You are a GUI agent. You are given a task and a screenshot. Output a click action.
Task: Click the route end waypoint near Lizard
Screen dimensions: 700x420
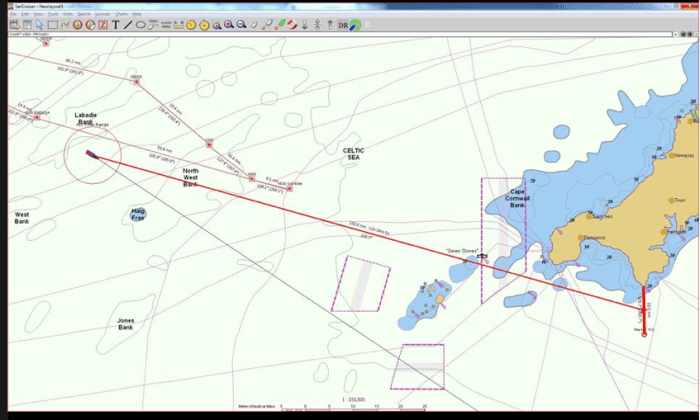coord(643,334)
